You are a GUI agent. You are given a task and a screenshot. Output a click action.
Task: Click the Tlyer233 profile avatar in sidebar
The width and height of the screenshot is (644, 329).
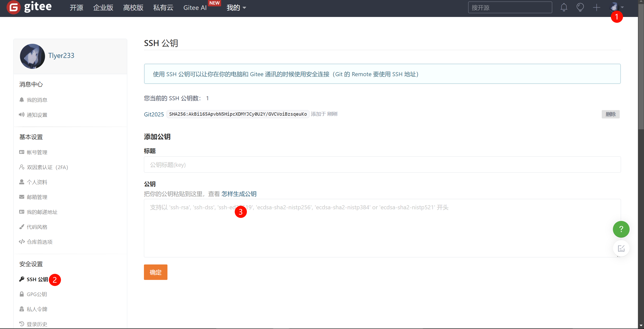(32, 56)
